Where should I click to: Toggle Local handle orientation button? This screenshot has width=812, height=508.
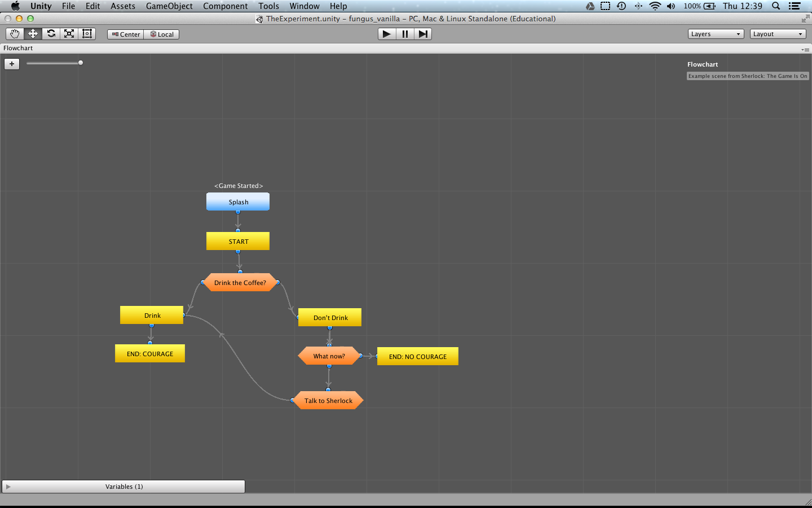pos(162,34)
